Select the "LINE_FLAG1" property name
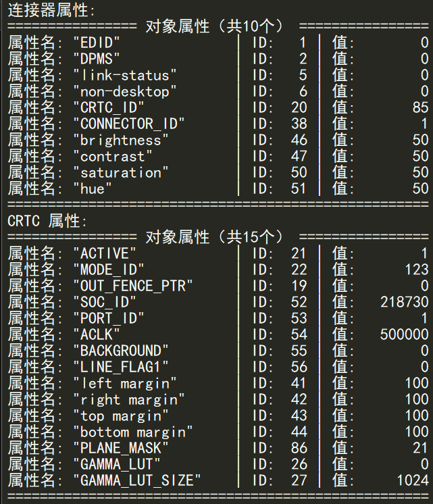The width and height of the screenshot is (433, 504). (121, 367)
